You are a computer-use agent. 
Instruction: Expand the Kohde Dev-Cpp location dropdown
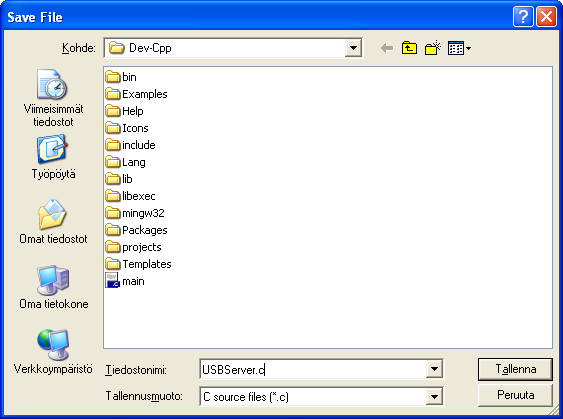point(353,48)
